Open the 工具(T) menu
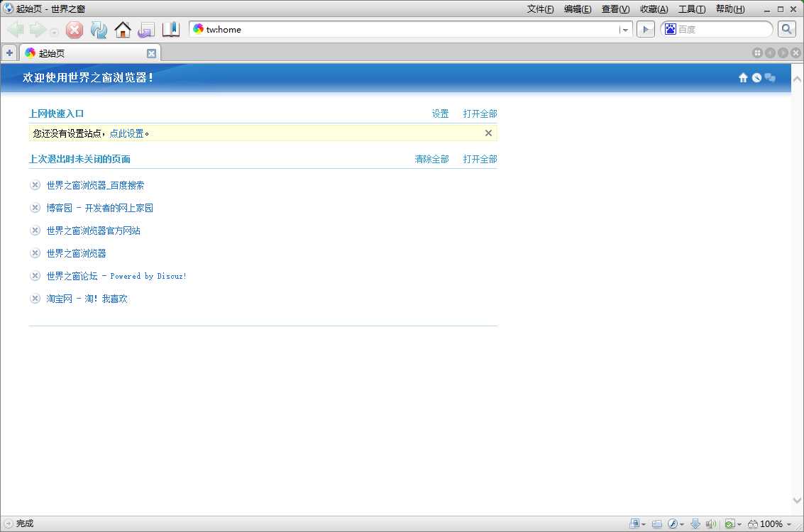The width and height of the screenshot is (804, 532). click(x=692, y=9)
